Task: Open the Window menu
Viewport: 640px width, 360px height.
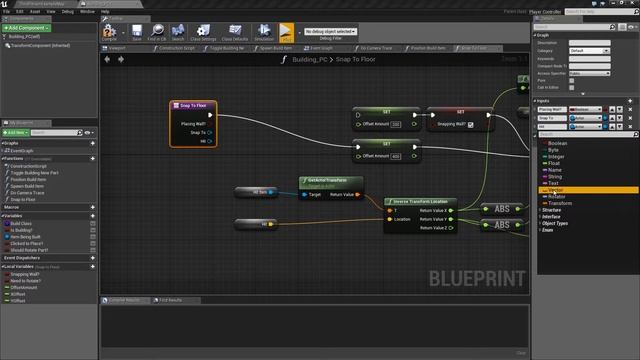Action: 87,12
